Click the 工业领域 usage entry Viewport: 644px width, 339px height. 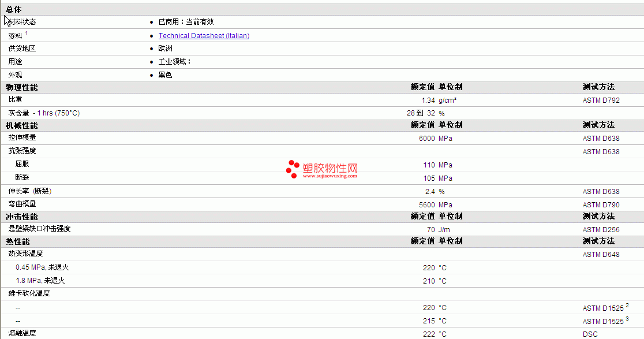174,62
